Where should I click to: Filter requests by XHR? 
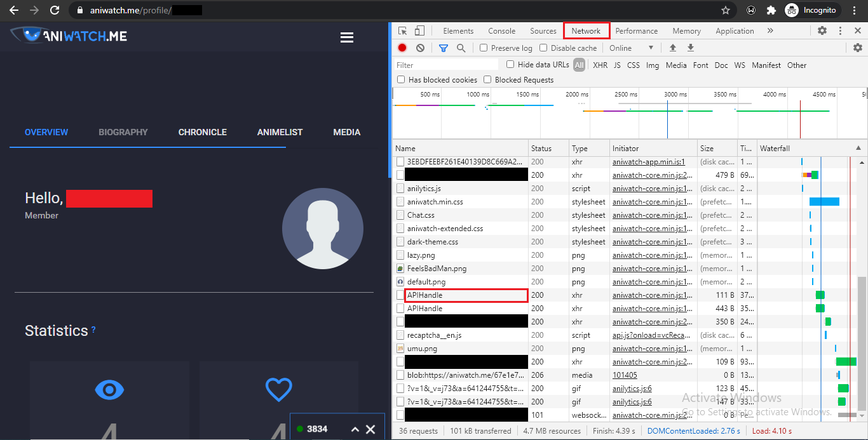(600, 65)
